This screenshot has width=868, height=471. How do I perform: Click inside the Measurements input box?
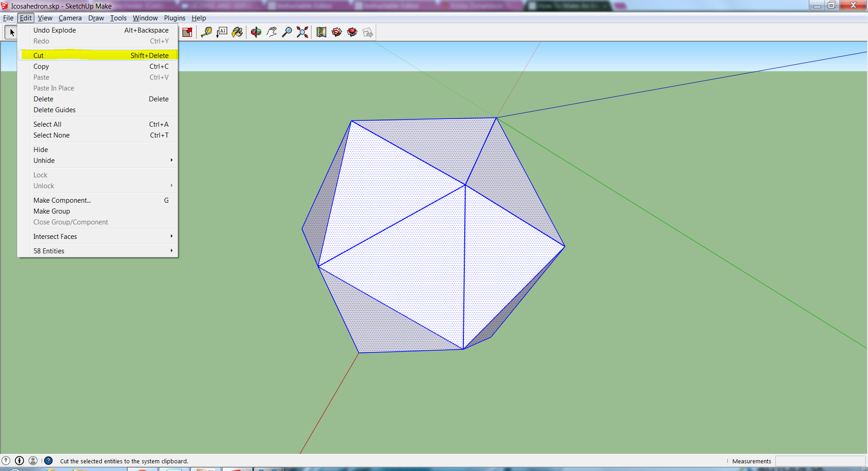point(820,461)
